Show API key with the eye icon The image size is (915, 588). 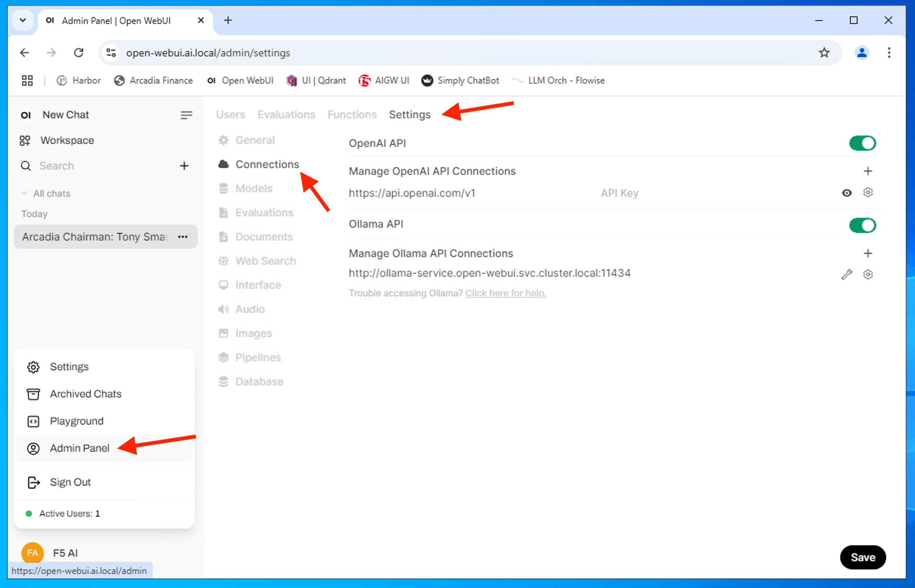click(846, 193)
